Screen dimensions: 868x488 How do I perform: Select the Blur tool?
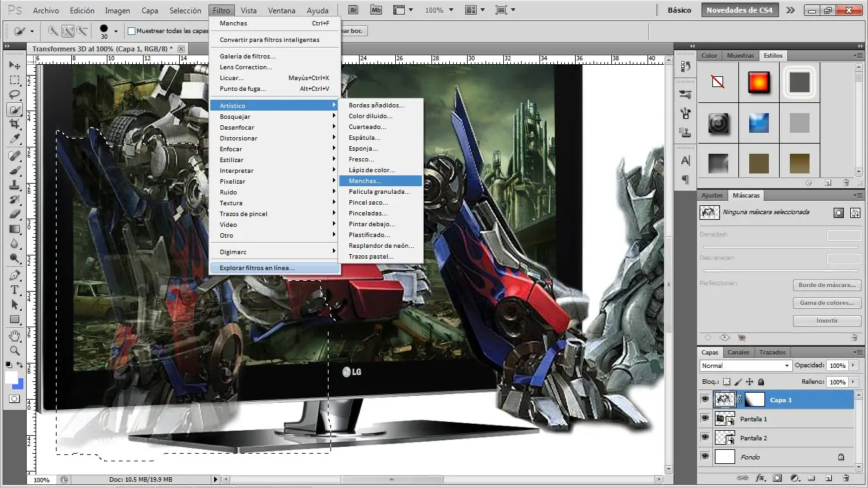coord(15,243)
